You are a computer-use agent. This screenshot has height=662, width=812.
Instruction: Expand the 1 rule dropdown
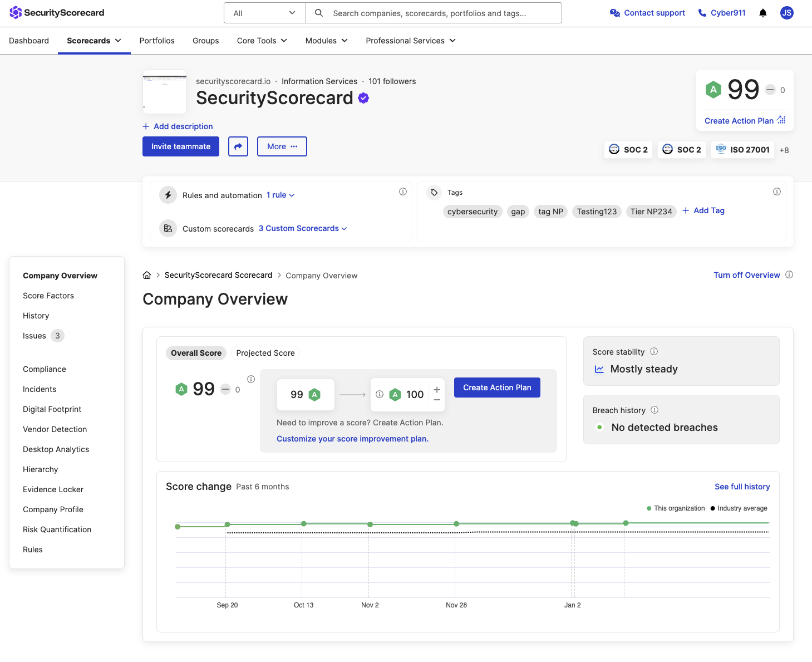280,195
